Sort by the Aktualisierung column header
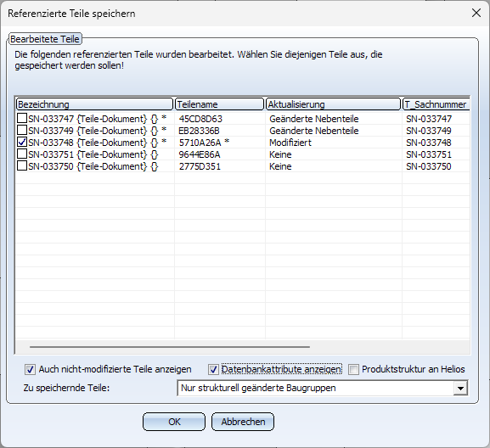 point(333,104)
